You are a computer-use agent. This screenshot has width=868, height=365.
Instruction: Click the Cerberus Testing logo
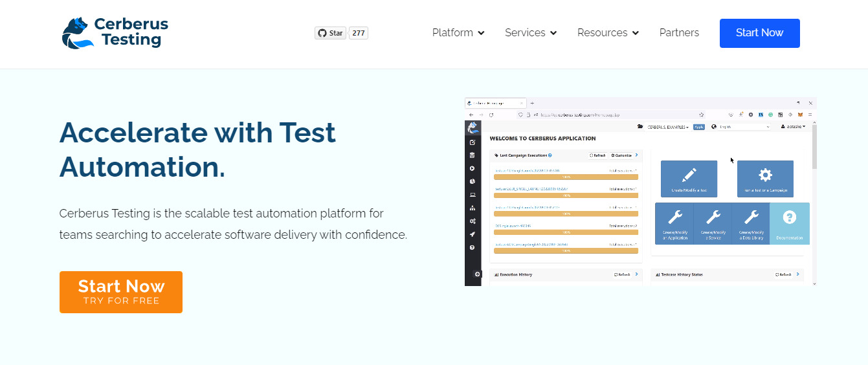(x=115, y=33)
